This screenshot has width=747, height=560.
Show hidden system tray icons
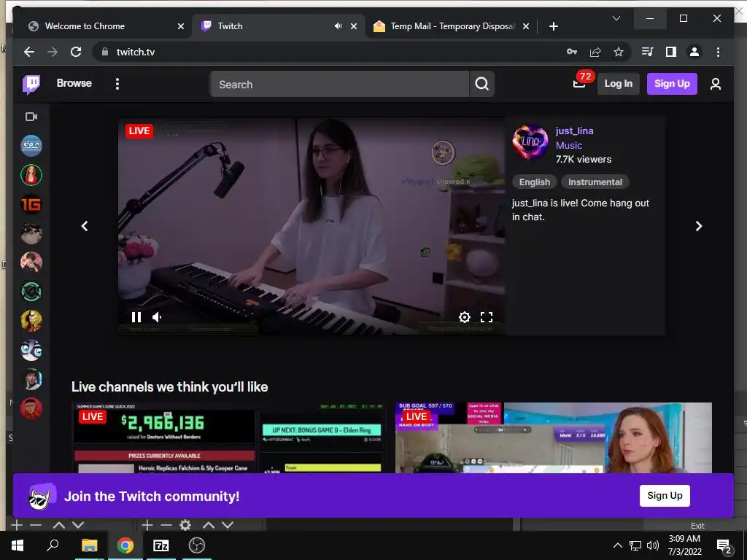coord(617,545)
